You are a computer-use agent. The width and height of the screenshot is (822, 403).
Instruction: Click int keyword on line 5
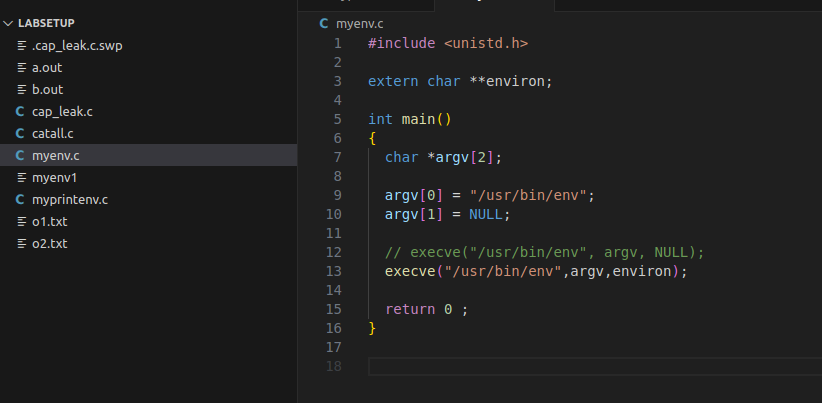click(381, 119)
